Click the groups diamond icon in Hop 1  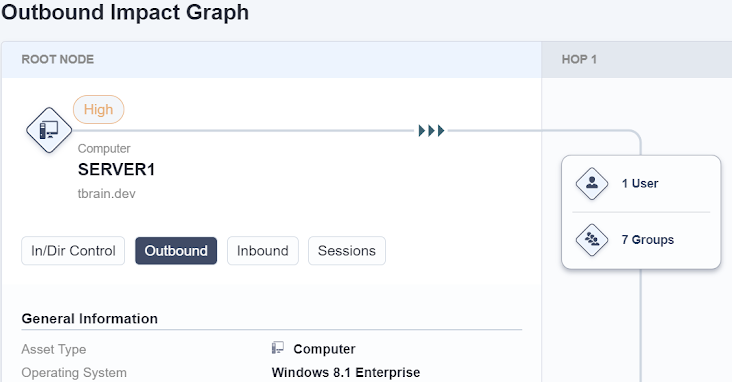(x=591, y=240)
